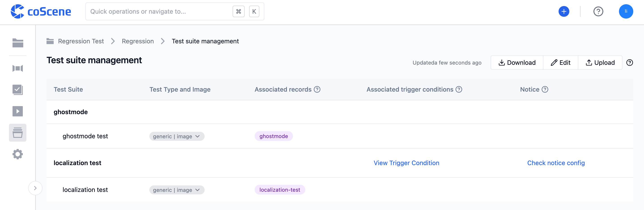644x210 pixels.
Task: Open the localization test generic | image dropdown
Action: 177,190
